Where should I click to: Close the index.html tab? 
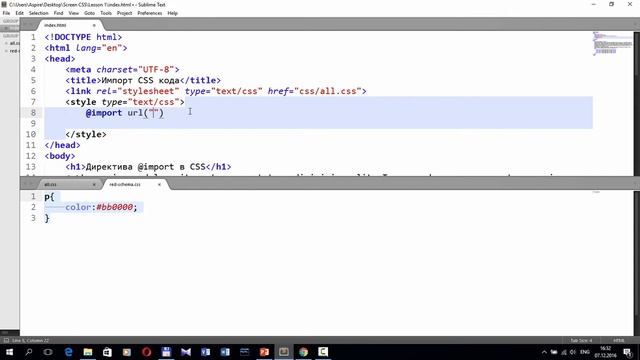point(94,25)
